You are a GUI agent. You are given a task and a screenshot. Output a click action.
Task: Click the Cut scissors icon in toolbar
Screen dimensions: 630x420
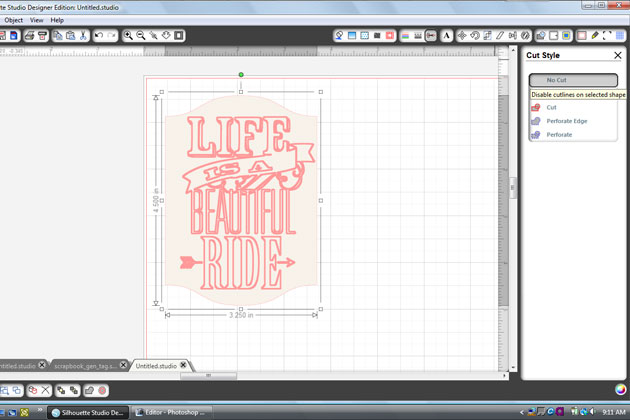click(84, 36)
